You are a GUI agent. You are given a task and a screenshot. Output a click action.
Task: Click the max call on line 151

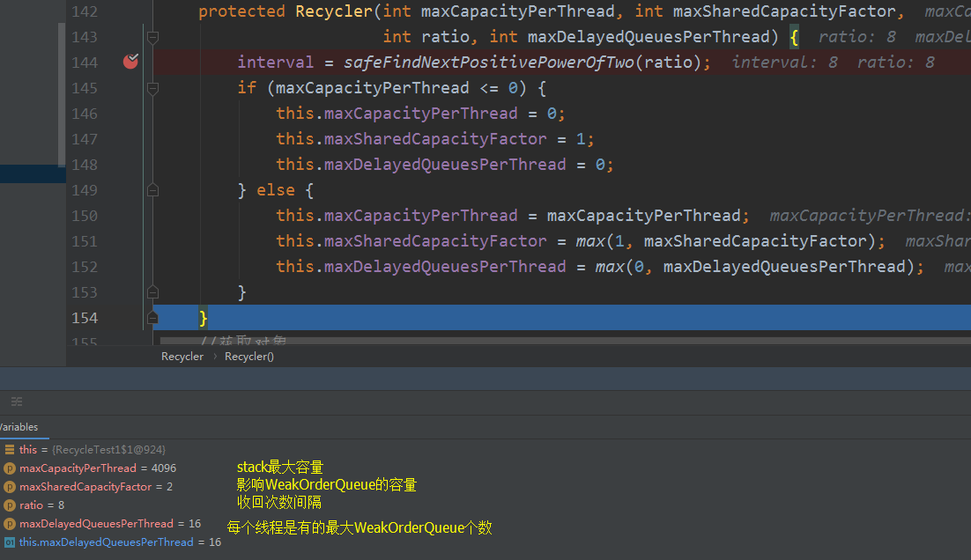pos(590,241)
